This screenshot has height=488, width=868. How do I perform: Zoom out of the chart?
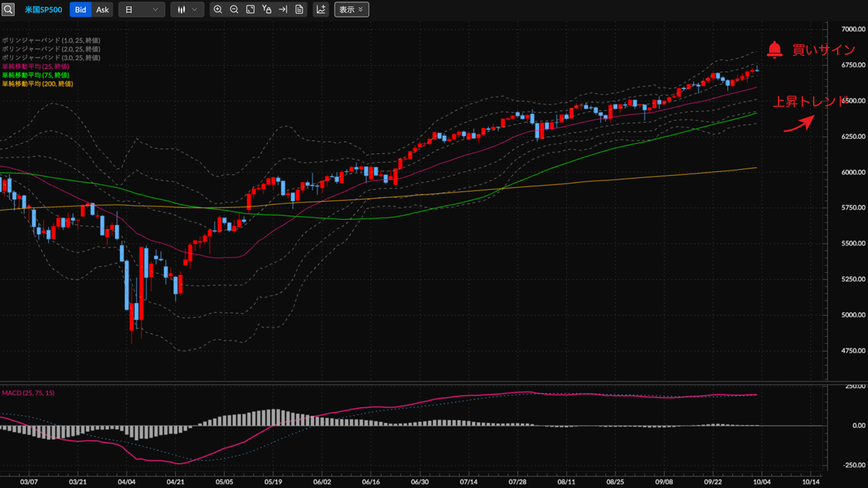[234, 9]
